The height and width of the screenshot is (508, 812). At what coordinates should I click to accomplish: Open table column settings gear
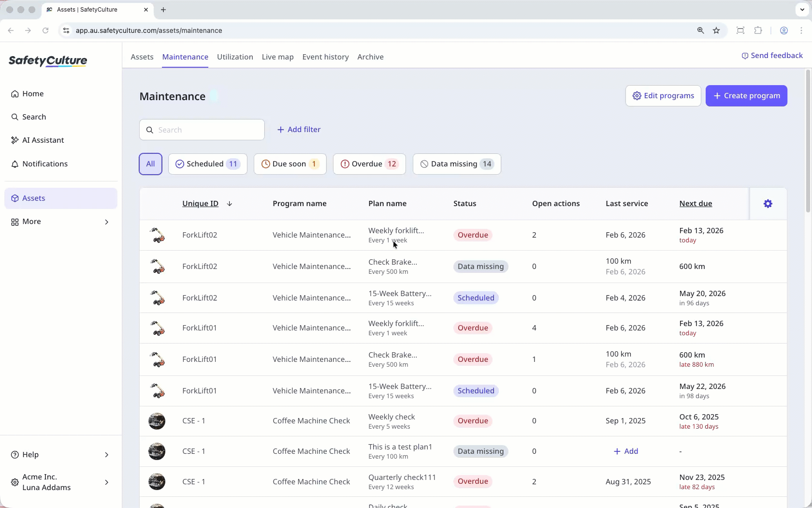[x=768, y=204]
